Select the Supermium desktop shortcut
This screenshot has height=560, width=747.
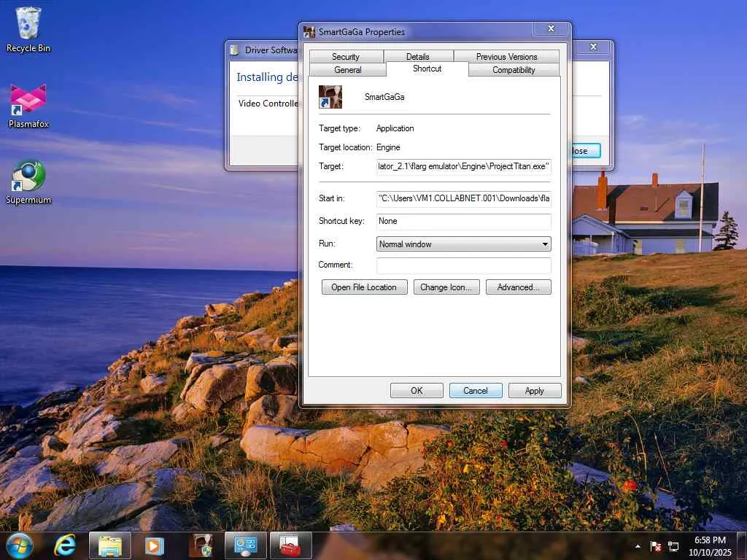(x=28, y=182)
